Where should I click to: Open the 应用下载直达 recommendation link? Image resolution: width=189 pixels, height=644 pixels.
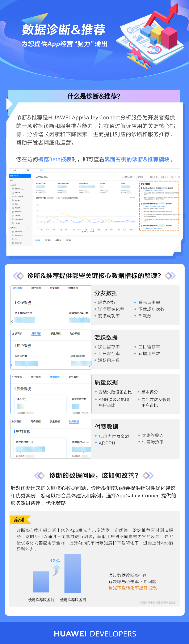161,207
